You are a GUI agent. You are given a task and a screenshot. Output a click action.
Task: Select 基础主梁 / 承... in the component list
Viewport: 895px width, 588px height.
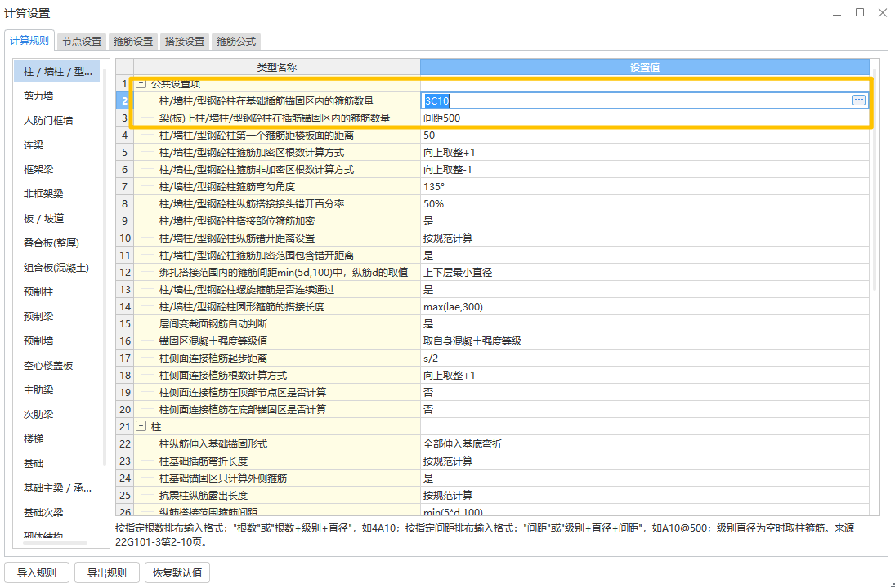57,488
